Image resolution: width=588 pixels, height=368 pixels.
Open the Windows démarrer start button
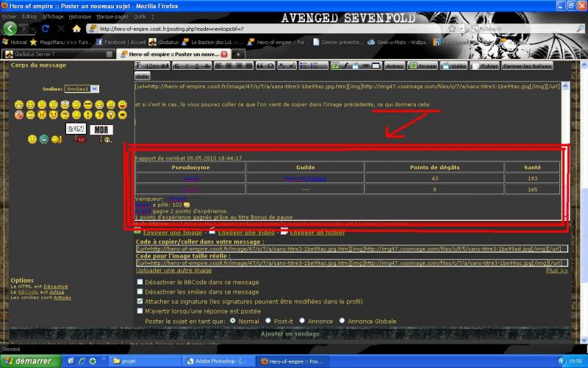click(x=30, y=361)
